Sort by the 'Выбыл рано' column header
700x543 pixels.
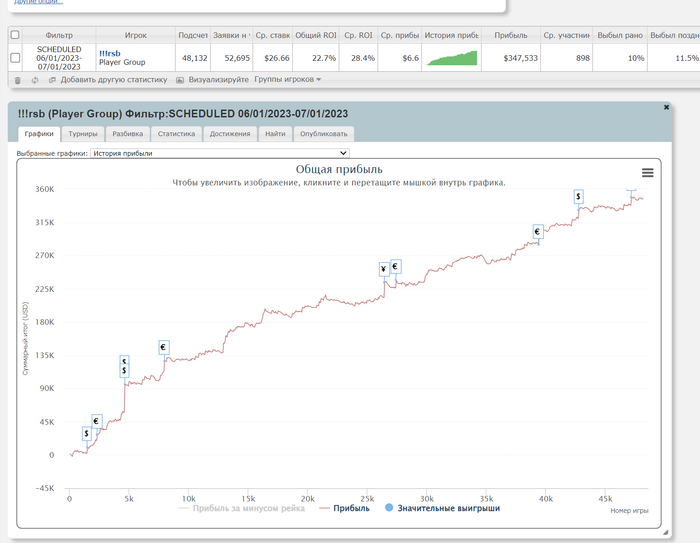620,35
